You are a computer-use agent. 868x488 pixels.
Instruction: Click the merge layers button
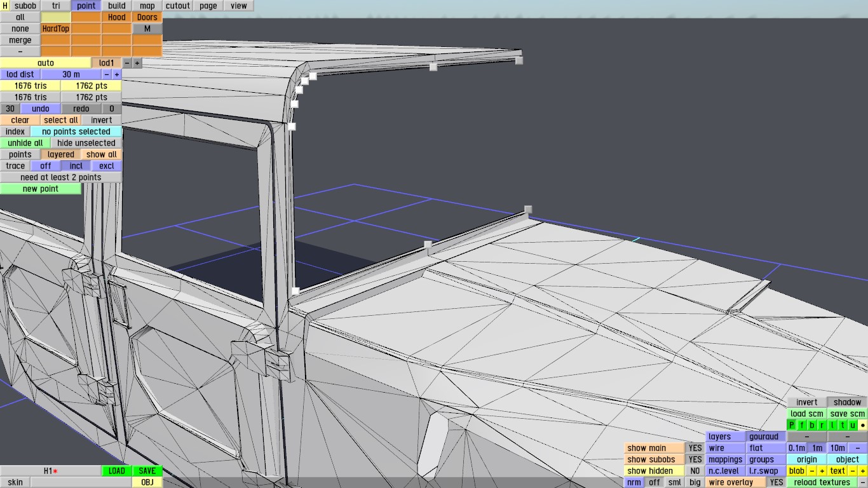(x=20, y=40)
